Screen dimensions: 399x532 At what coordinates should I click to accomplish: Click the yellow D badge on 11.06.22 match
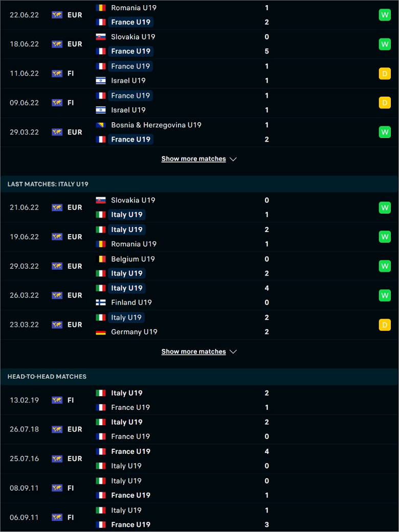coord(384,74)
